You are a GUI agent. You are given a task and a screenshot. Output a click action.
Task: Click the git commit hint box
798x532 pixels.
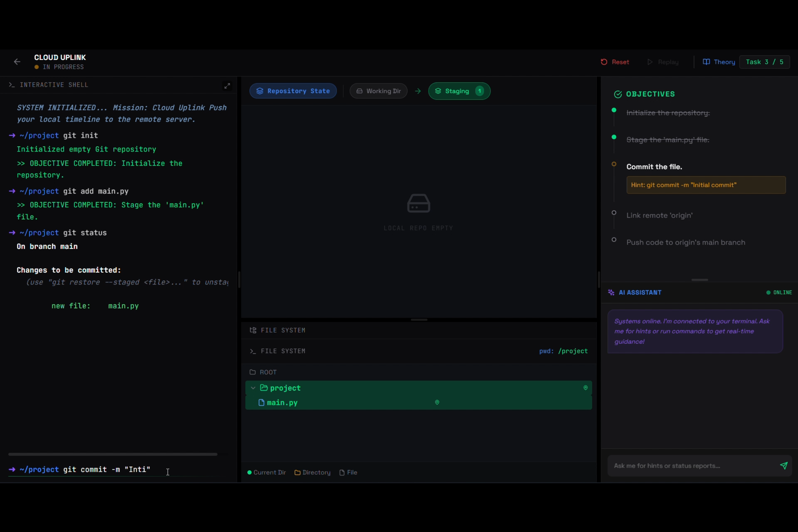point(706,185)
